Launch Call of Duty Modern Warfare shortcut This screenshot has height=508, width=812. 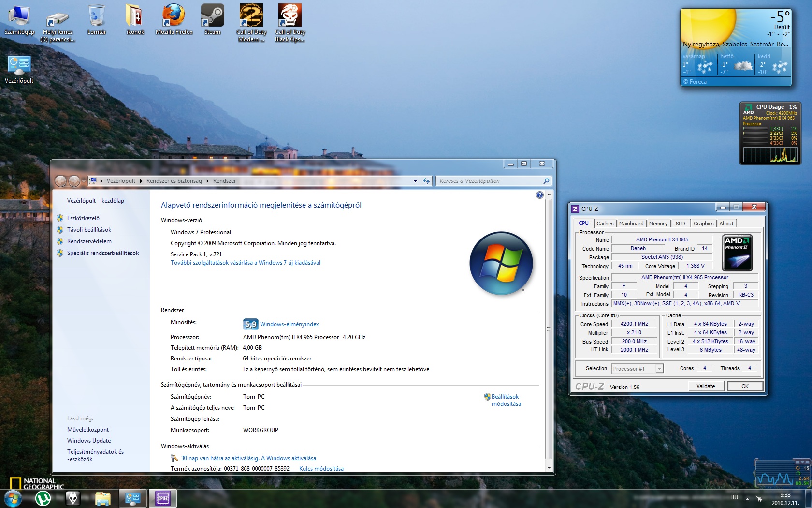click(x=251, y=23)
